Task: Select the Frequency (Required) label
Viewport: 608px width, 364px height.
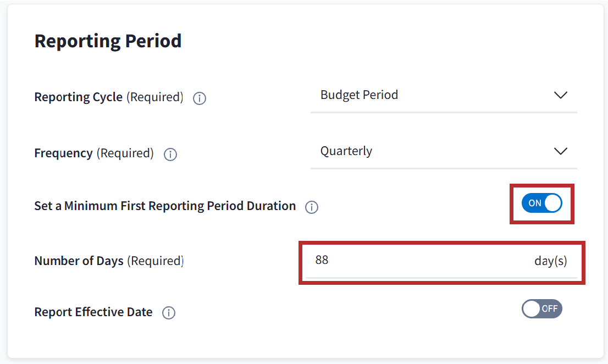Action: coord(93,153)
